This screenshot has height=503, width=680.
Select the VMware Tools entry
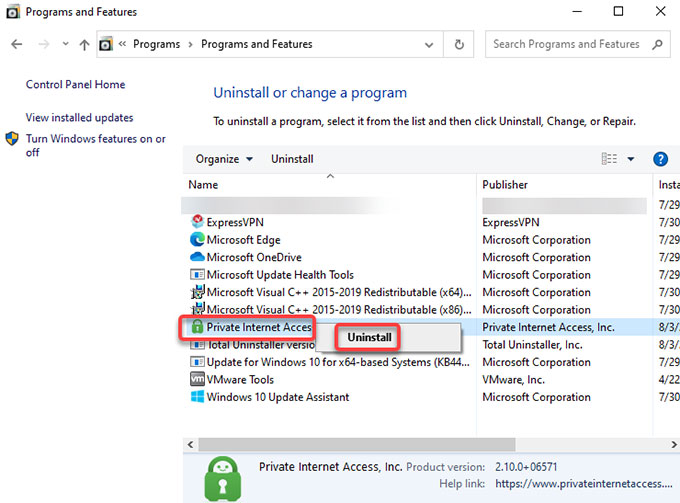[240, 380]
